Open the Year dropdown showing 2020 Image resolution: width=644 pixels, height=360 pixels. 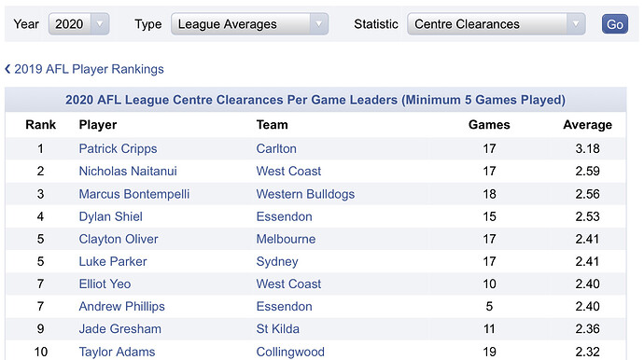(x=78, y=24)
